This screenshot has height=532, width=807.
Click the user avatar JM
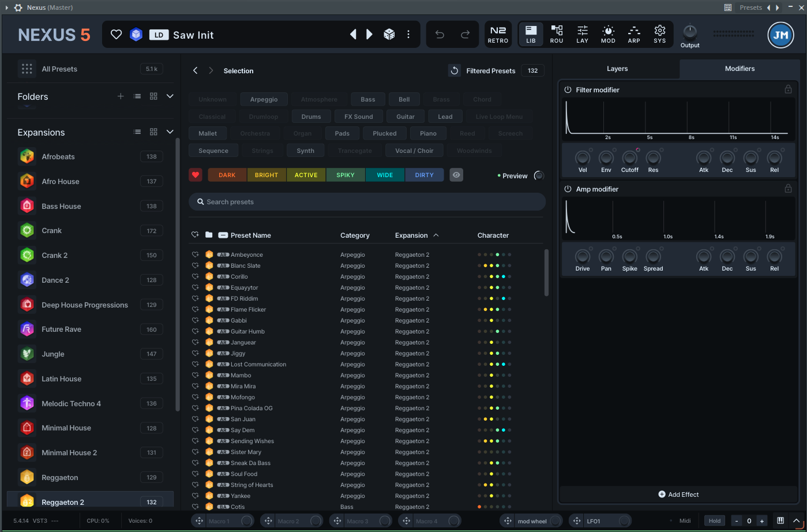pos(781,35)
